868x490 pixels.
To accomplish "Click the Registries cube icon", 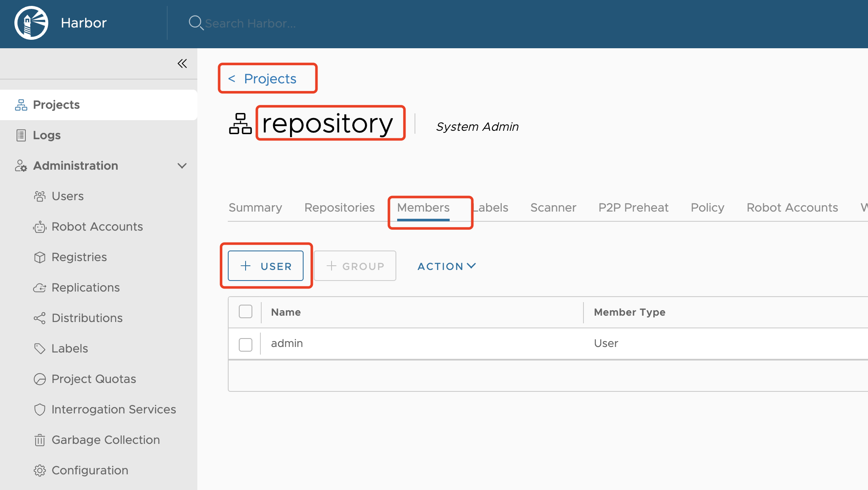I will (40, 257).
